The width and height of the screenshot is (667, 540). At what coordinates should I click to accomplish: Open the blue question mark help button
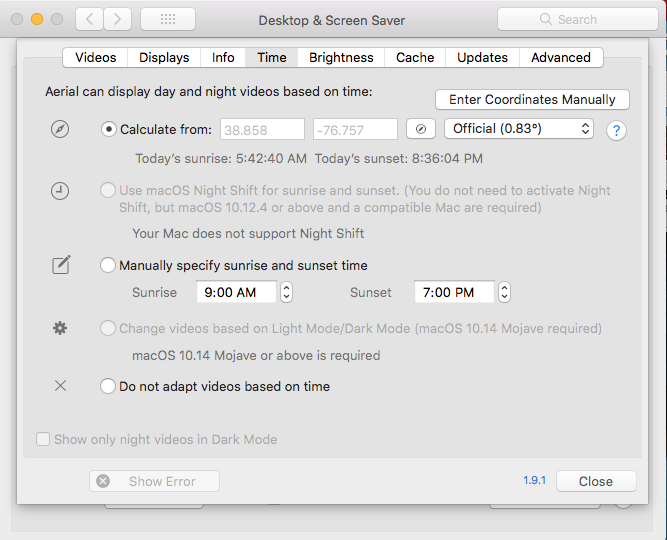616,130
